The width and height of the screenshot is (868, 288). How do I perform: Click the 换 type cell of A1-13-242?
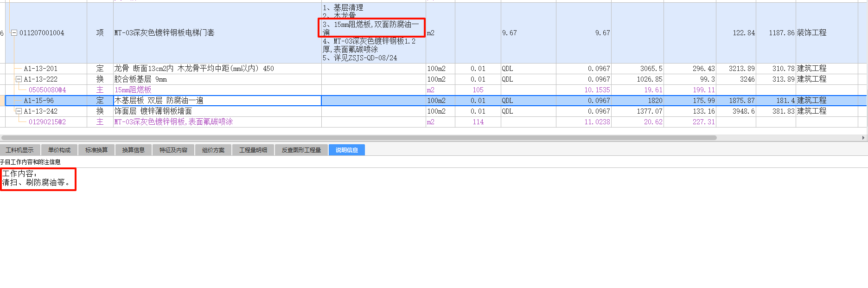coord(100,111)
